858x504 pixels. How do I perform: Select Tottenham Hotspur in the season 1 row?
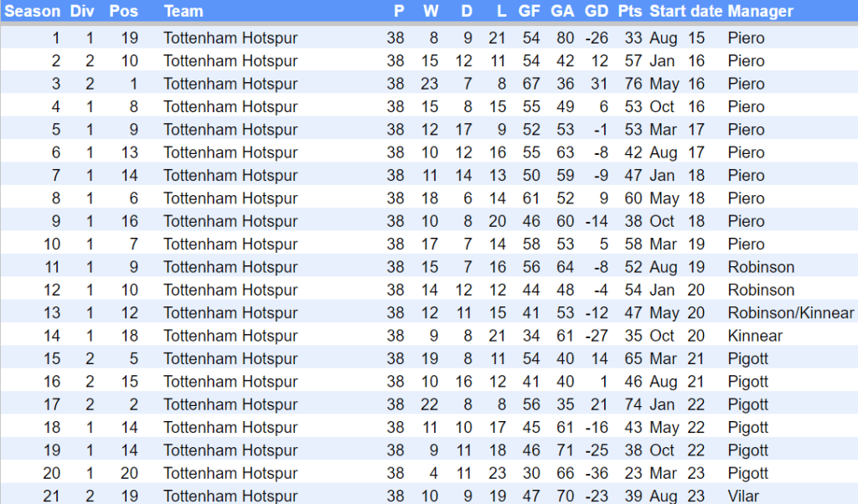230,39
